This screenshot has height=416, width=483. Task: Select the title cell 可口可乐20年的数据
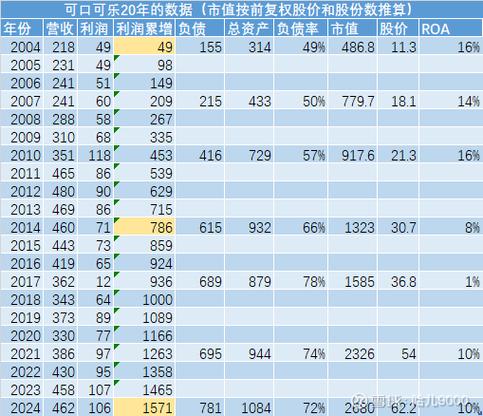pos(241,9)
